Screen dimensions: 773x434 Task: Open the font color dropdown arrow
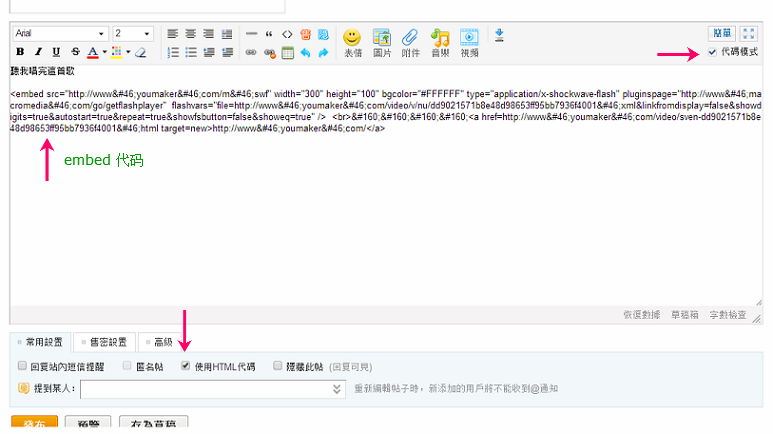coord(103,52)
